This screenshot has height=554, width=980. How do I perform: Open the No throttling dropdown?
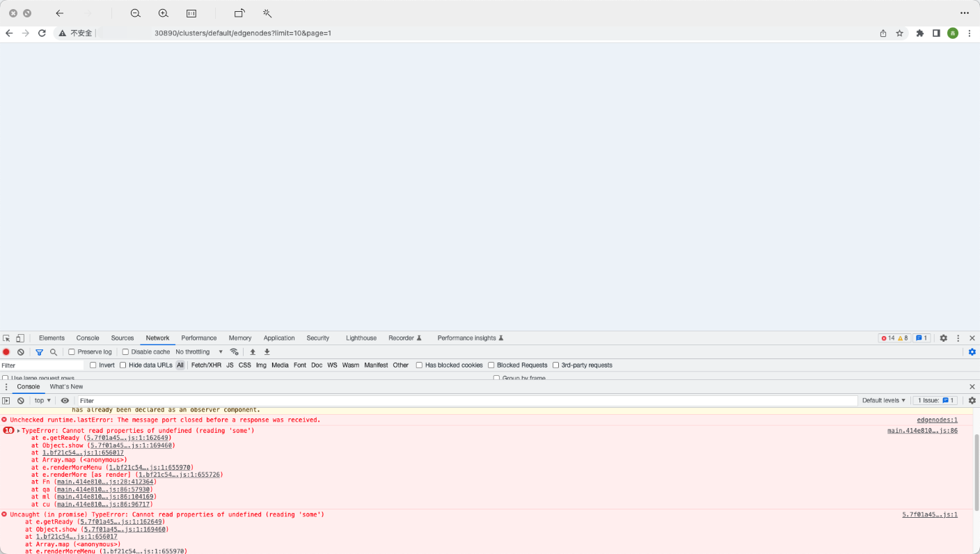point(199,352)
